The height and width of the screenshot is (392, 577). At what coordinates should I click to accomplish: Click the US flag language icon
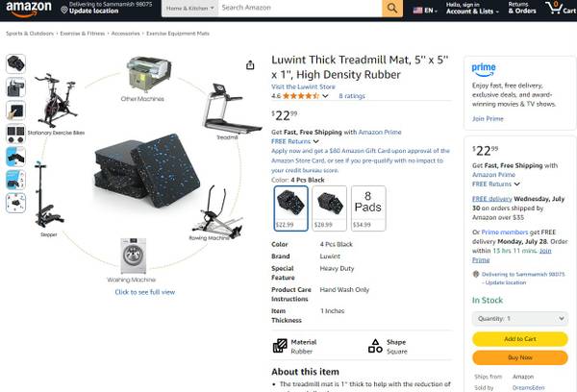click(x=417, y=11)
